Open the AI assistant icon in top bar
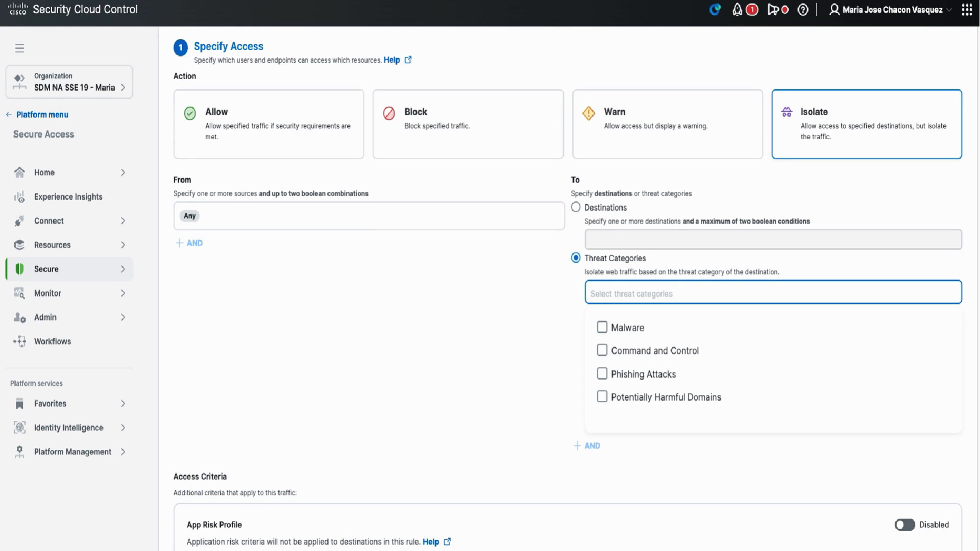The image size is (980, 551). click(x=715, y=10)
